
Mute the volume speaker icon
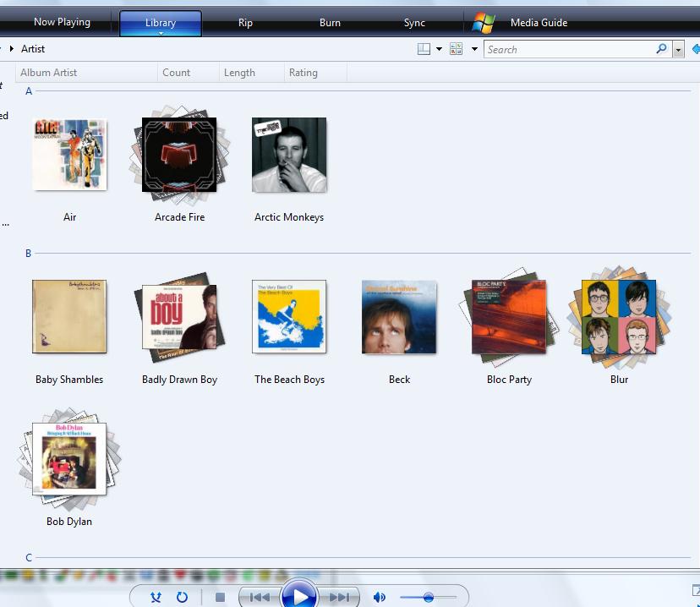pyautogui.click(x=379, y=597)
